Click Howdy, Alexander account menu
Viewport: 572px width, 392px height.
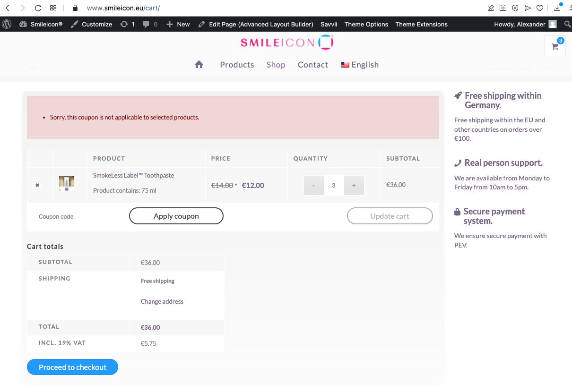(525, 24)
